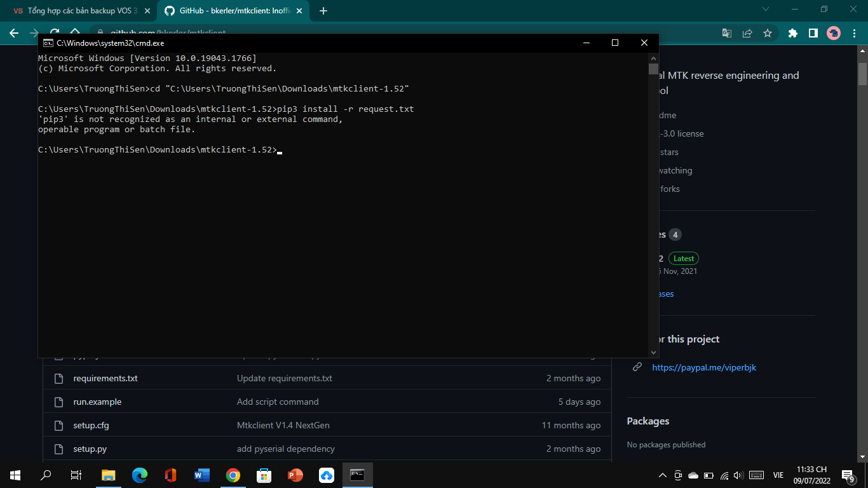Bookmark this page with the star icon
Image resolution: width=868 pixels, height=488 pixels.
(x=767, y=33)
